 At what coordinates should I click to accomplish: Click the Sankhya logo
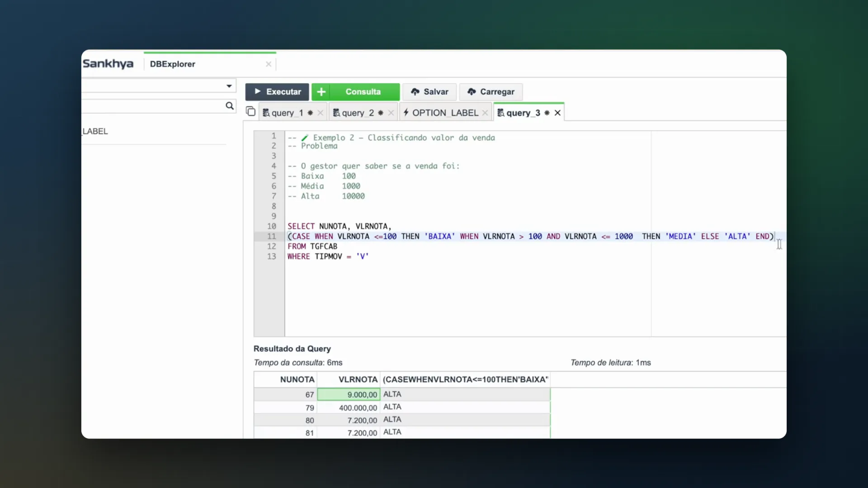coord(108,64)
